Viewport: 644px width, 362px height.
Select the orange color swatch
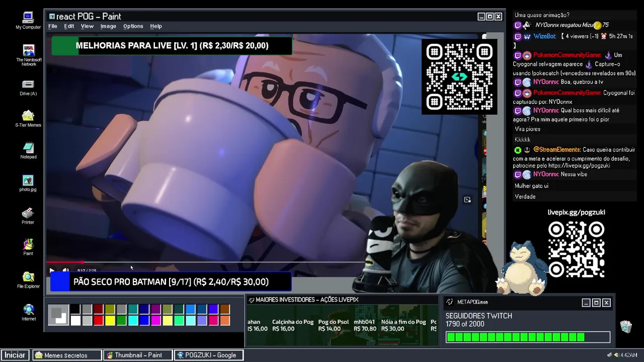225,320
